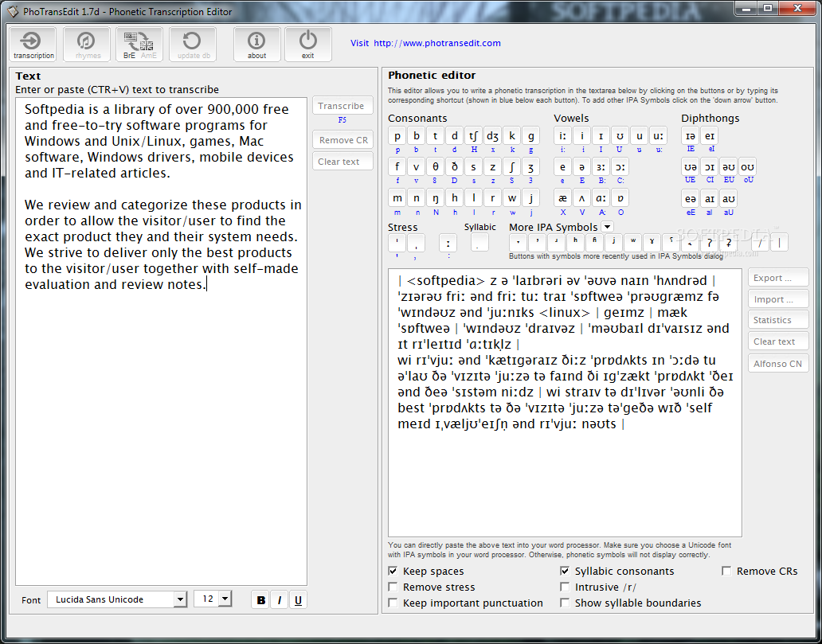Toggle the Keep spaces checkbox
Viewport: 822px width, 644px height.
tap(393, 572)
